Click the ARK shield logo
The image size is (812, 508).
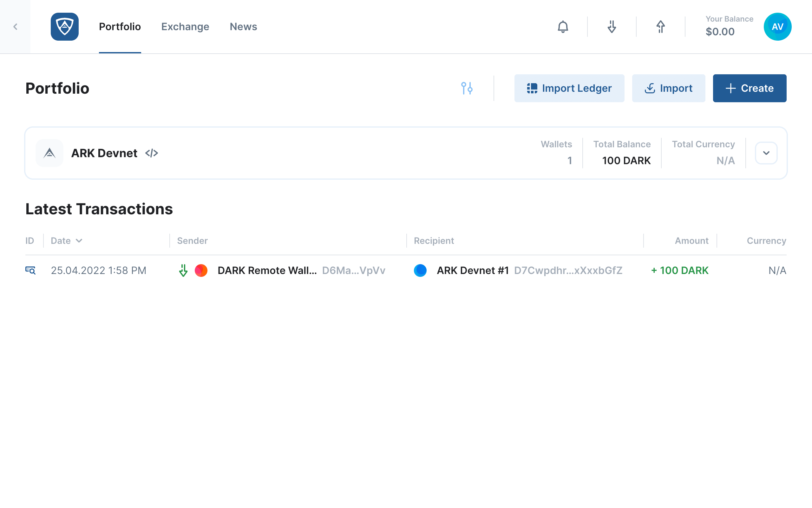click(x=65, y=27)
